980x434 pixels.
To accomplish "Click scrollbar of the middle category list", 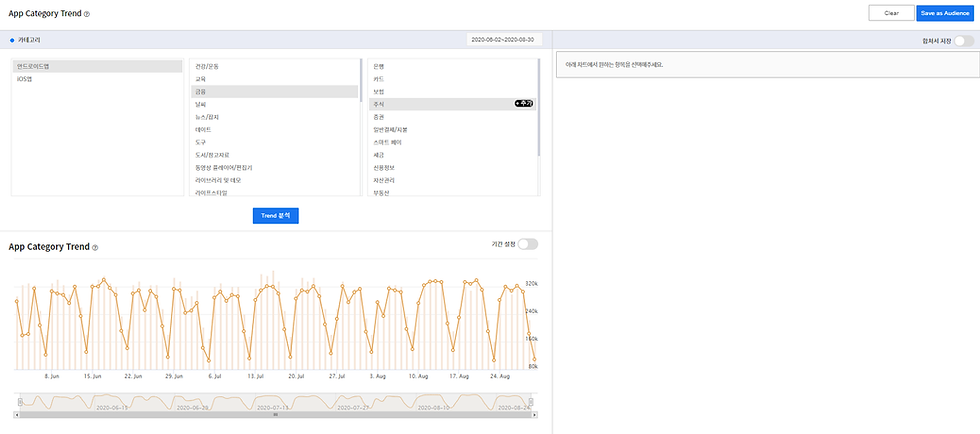I will click(x=361, y=79).
